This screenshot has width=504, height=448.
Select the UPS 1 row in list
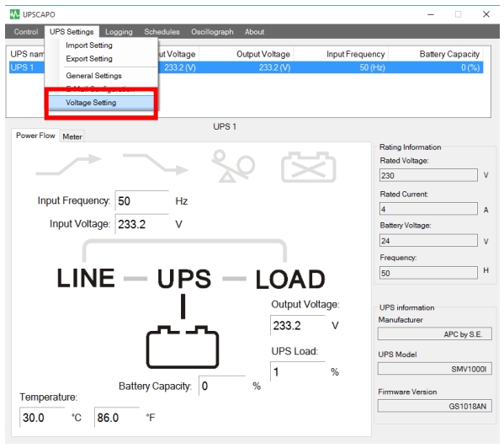tap(246, 67)
